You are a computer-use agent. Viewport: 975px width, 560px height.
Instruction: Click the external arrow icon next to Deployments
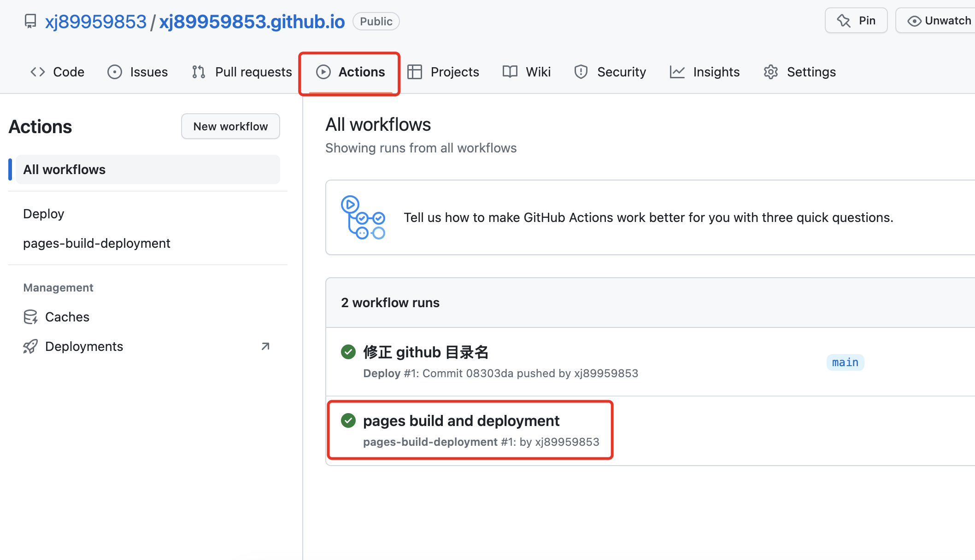coord(265,346)
